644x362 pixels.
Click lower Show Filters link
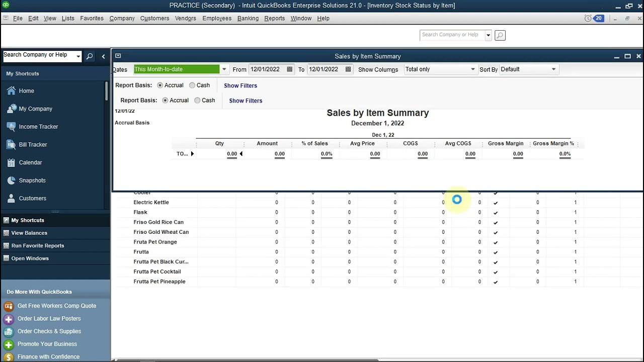click(246, 101)
